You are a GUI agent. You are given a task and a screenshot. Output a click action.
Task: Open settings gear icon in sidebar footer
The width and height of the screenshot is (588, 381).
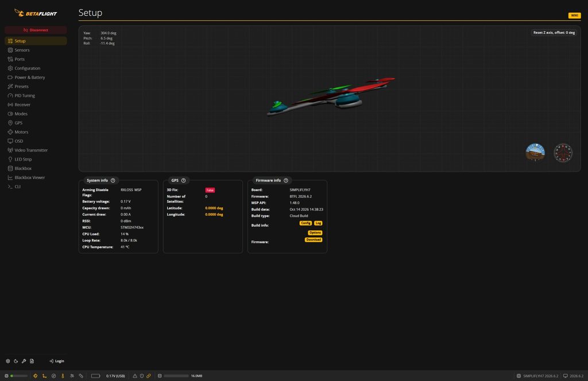click(8, 361)
